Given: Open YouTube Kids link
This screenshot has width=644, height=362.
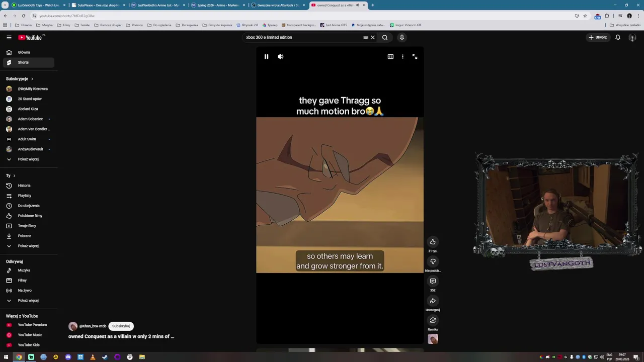Looking at the screenshot, I should click(x=28, y=345).
